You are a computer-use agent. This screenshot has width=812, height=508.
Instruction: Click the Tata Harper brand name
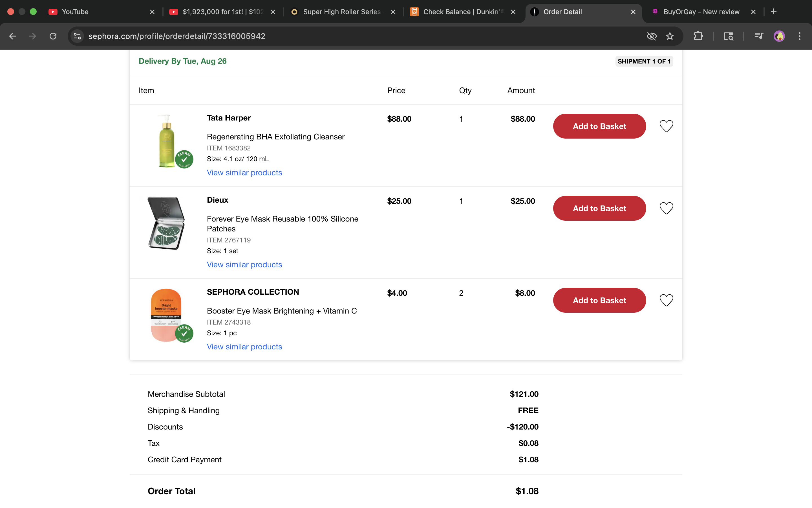point(228,118)
